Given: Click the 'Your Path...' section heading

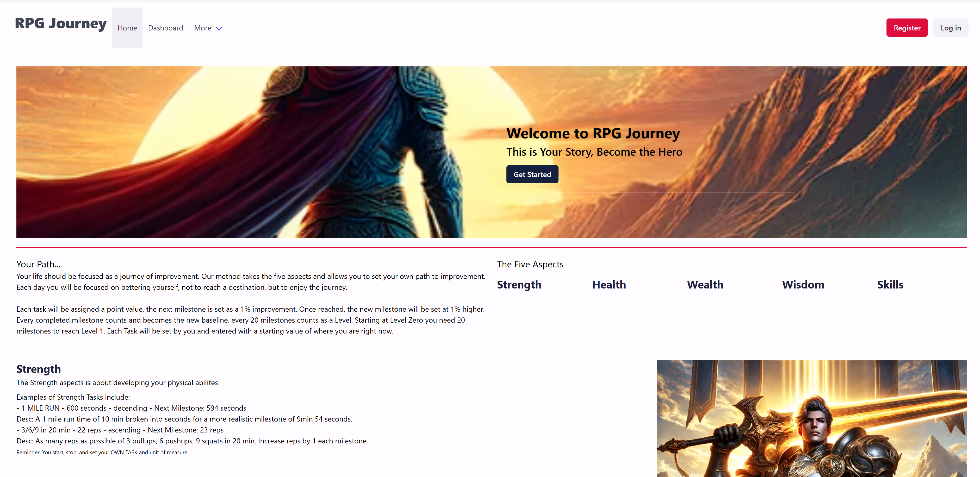Looking at the screenshot, I should click(x=38, y=264).
